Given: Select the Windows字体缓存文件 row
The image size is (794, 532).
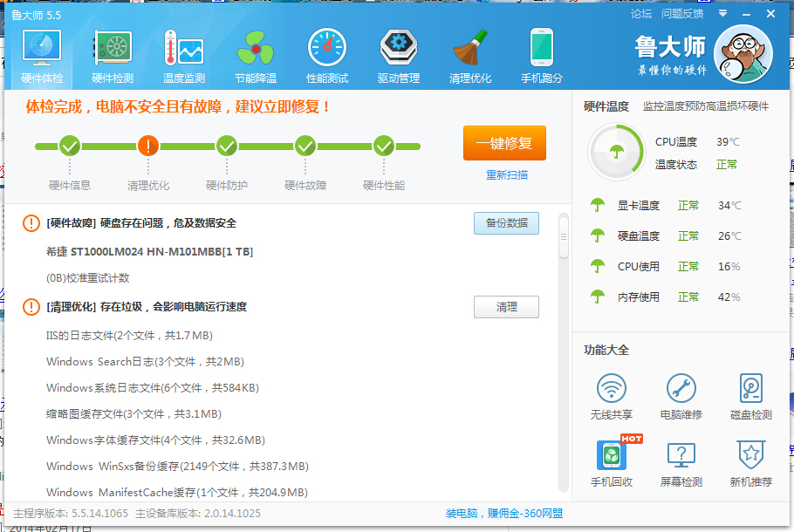Looking at the screenshot, I should [x=155, y=440].
